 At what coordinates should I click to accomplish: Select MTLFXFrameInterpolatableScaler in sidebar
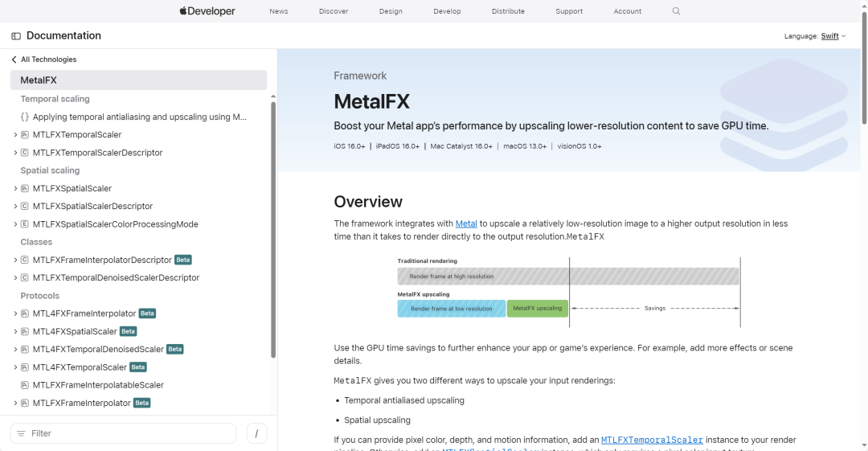(98, 385)
